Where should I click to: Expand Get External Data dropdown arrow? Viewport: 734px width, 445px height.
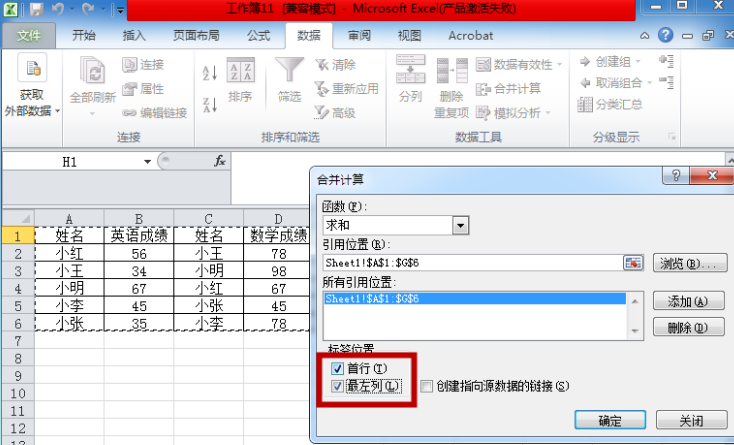(58, 111)
